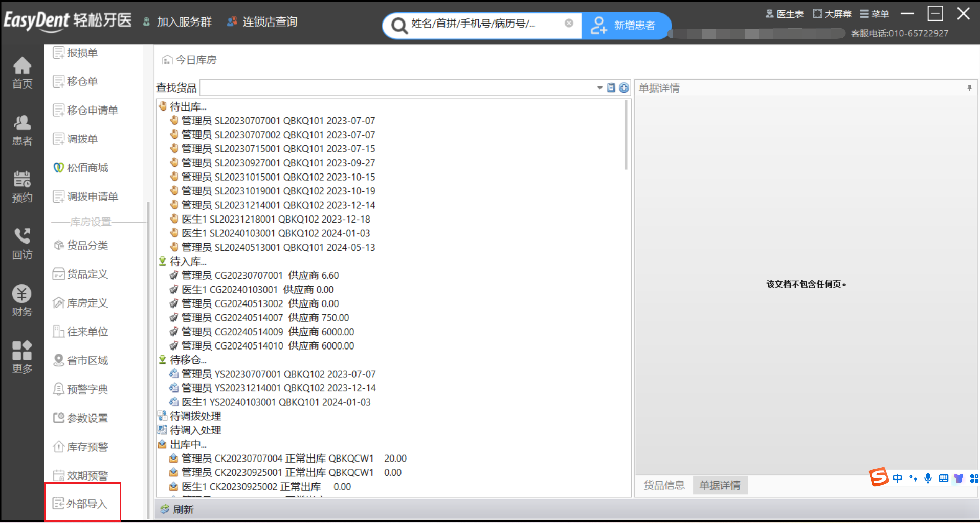The image size is (980, 523).
Task: Switch to the 单据详情 tab
Action: [720, 485]
